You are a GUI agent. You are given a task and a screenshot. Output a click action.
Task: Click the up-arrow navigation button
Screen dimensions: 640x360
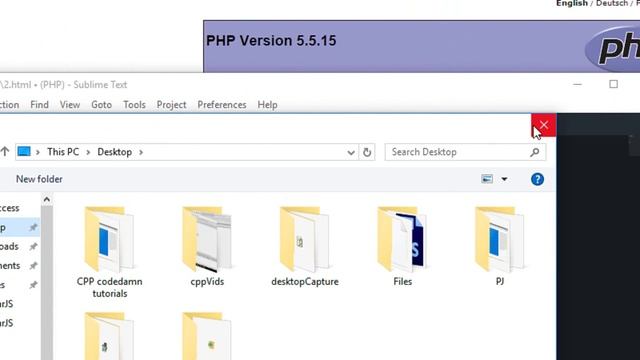(x=4, y=152)
